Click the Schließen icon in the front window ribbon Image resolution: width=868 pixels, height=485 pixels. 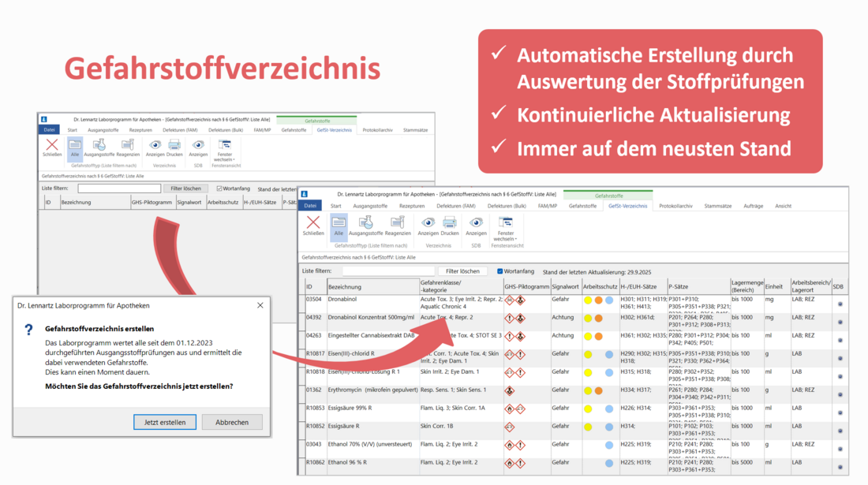(x=313, y=225)
